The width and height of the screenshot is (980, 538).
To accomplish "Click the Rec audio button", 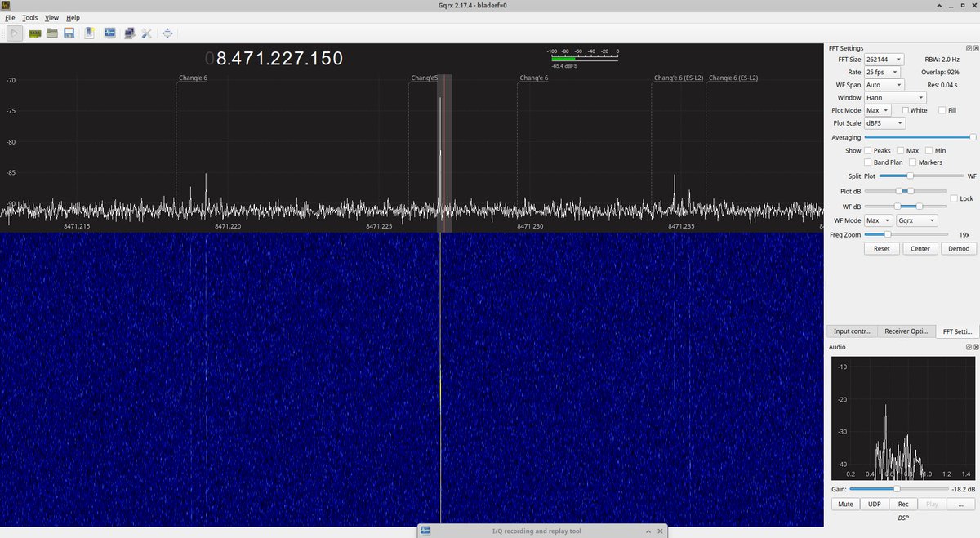I will pyautogui.click(x=903, y=504).
